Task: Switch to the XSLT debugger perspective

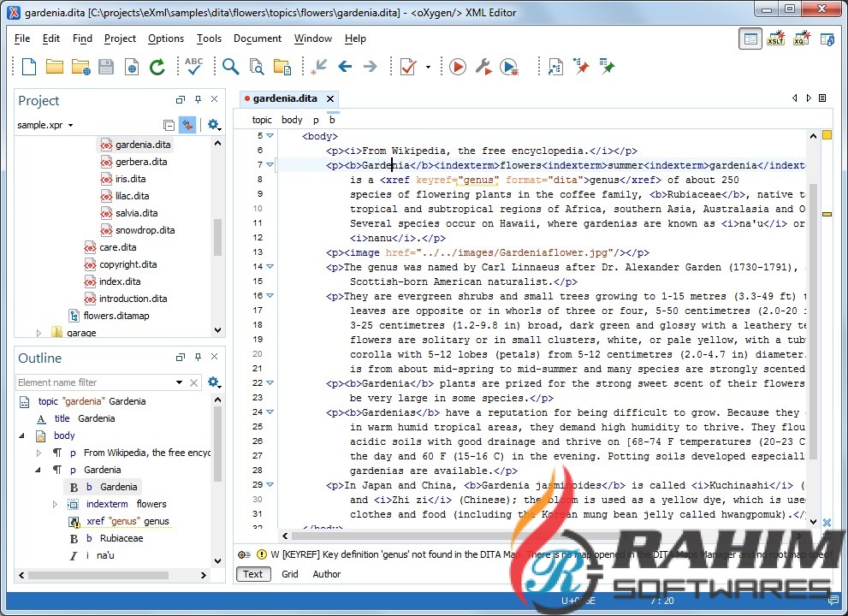Action: [775, 38]
